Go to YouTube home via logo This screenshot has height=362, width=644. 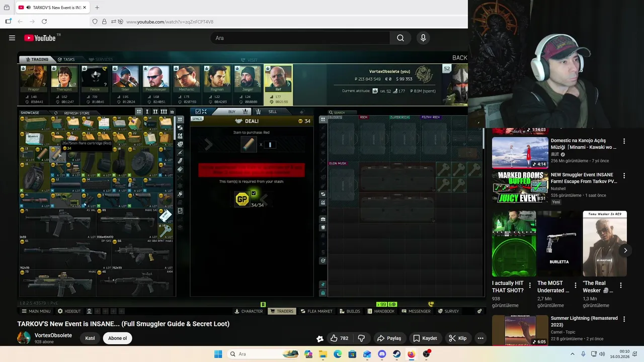(x=40, y=38)
